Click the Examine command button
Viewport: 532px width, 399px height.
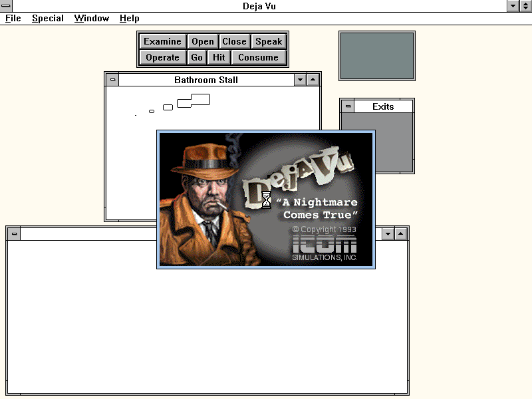pyautogui.click(x=162, y=41)
